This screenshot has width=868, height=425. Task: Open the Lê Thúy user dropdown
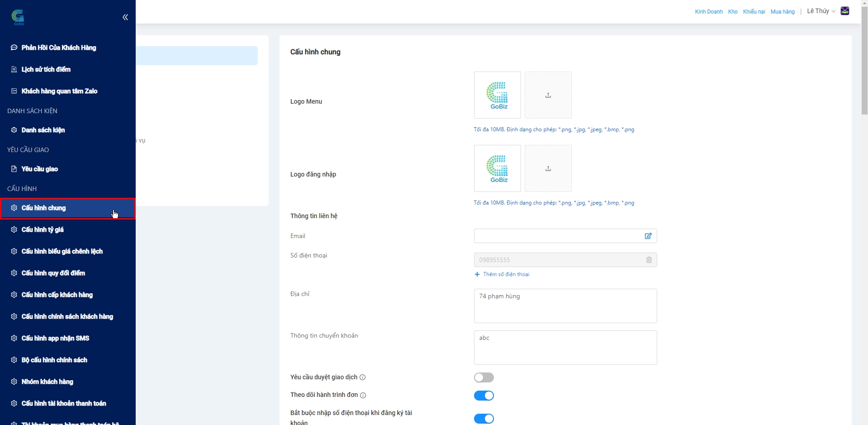pos(821,11)
